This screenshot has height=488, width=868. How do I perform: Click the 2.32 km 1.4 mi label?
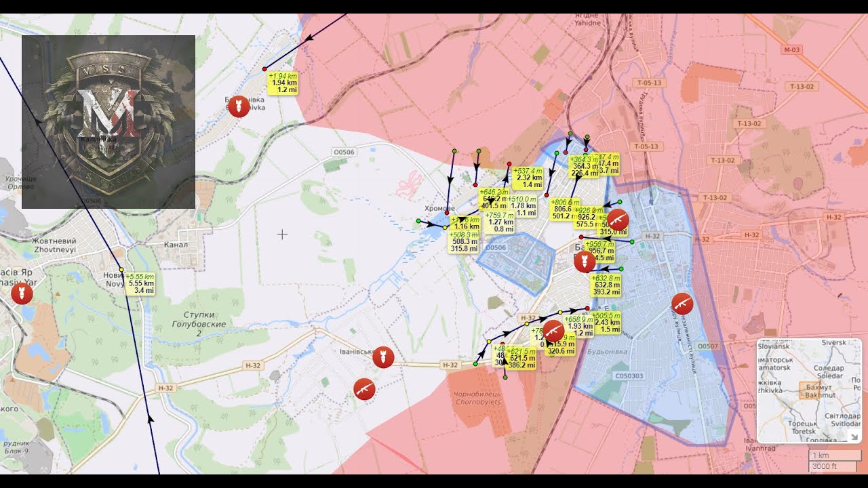point(528,178)
